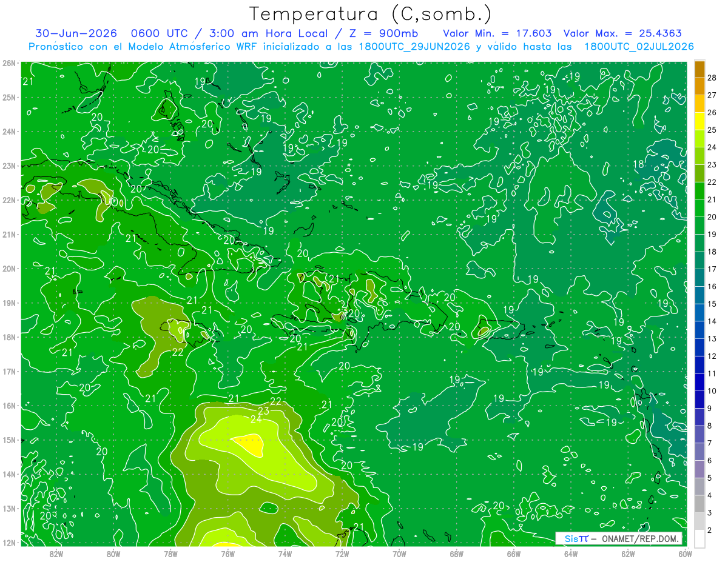Click the colorbar scale label "15"
Viewport: 728px width, 562px height.
[x=712, y=304]
